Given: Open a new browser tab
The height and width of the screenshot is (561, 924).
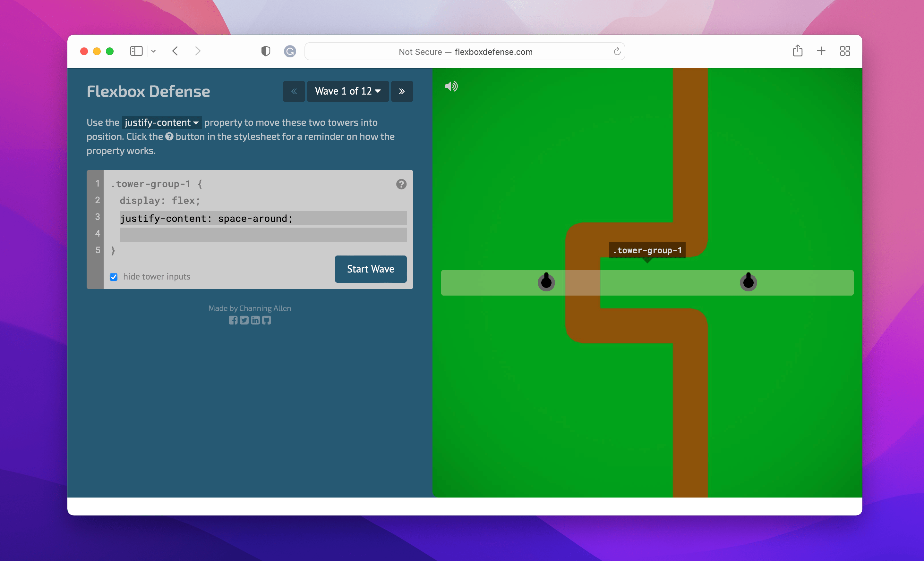Looking at the screenshot, I should coord(821,51).
